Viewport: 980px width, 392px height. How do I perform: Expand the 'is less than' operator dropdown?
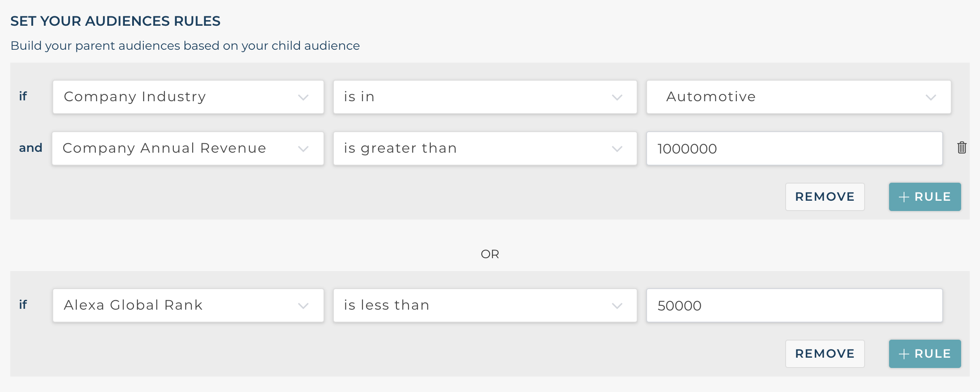tap(485, 305)
